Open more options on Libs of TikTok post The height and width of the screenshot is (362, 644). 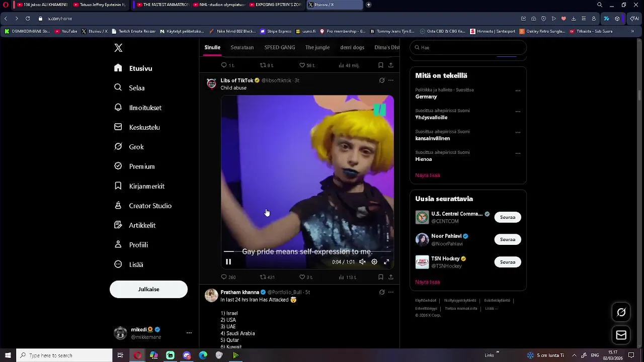click(x=391, y=80)
